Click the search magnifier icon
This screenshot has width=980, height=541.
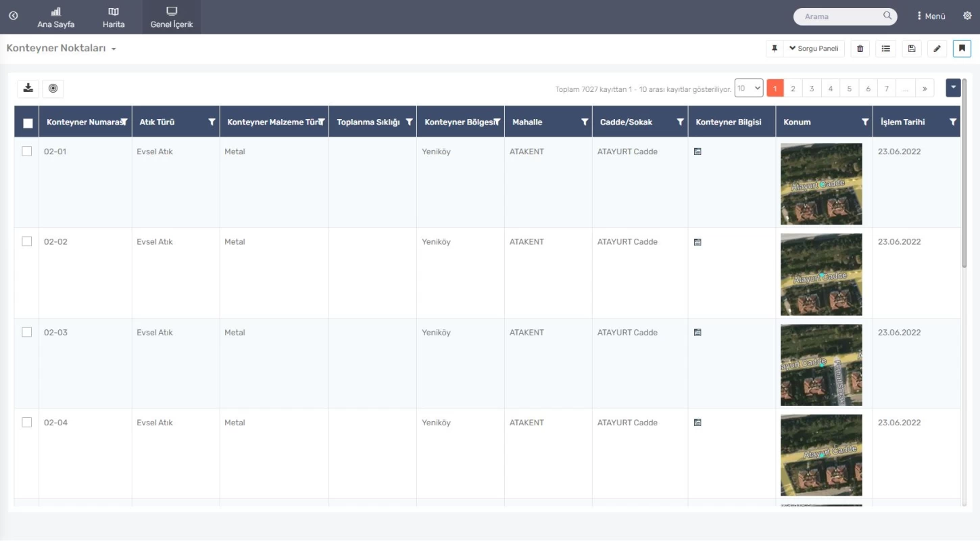887,16
